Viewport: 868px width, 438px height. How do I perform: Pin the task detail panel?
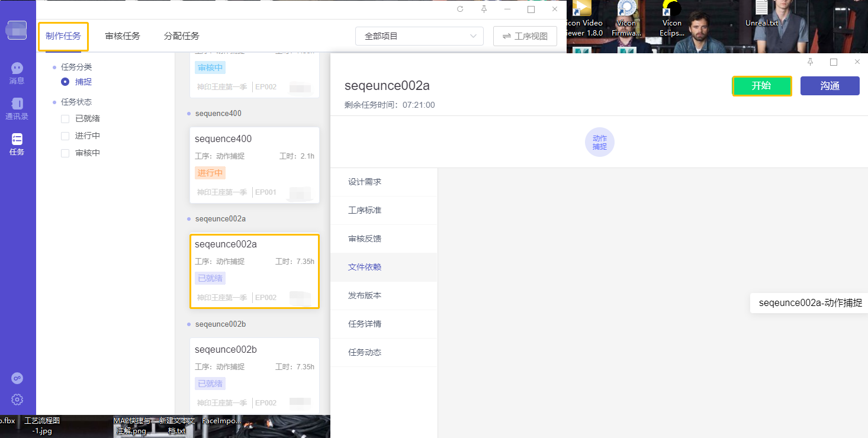[810, 62]
